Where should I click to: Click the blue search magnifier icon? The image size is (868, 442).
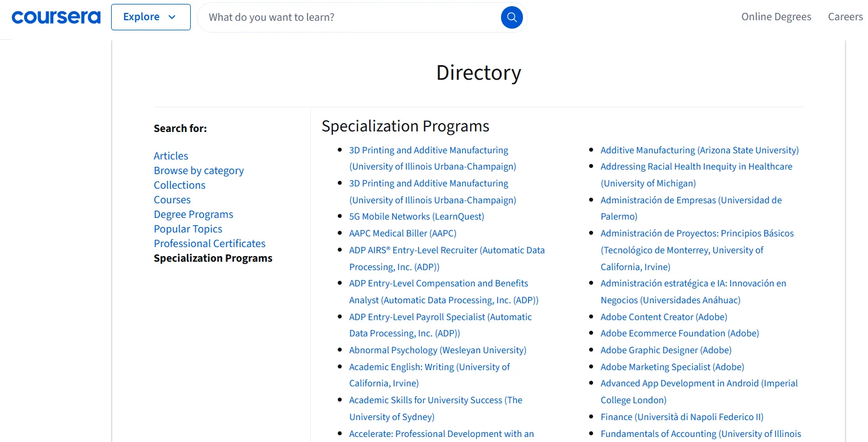click(x=511, y=17)
